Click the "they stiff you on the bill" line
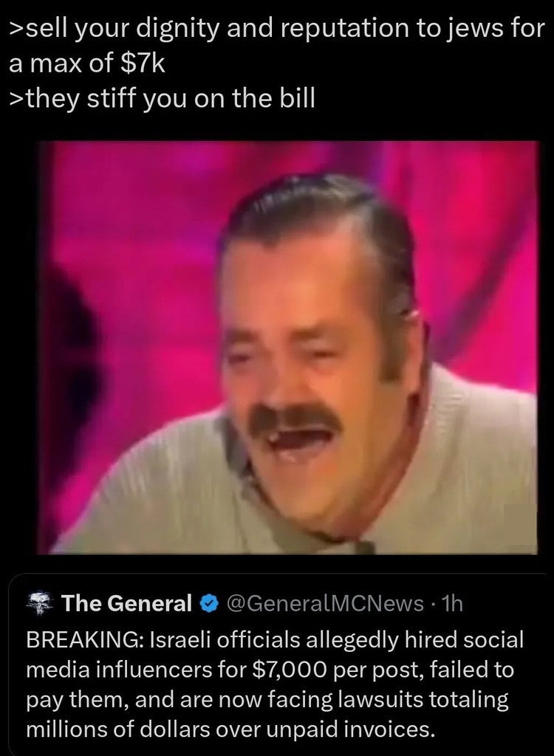 (163, 99)
